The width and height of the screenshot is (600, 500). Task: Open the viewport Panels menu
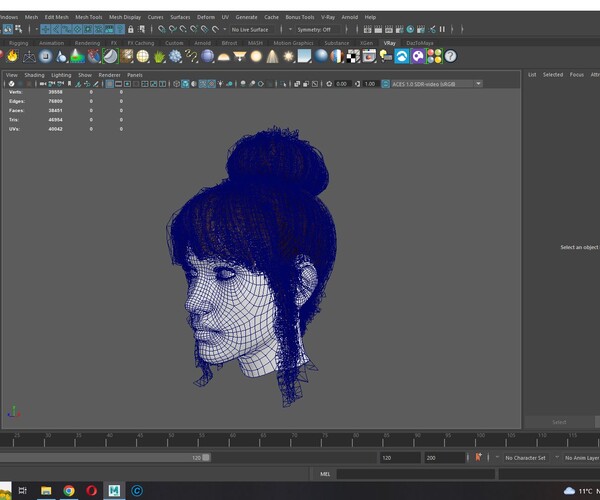coord(135,75)
